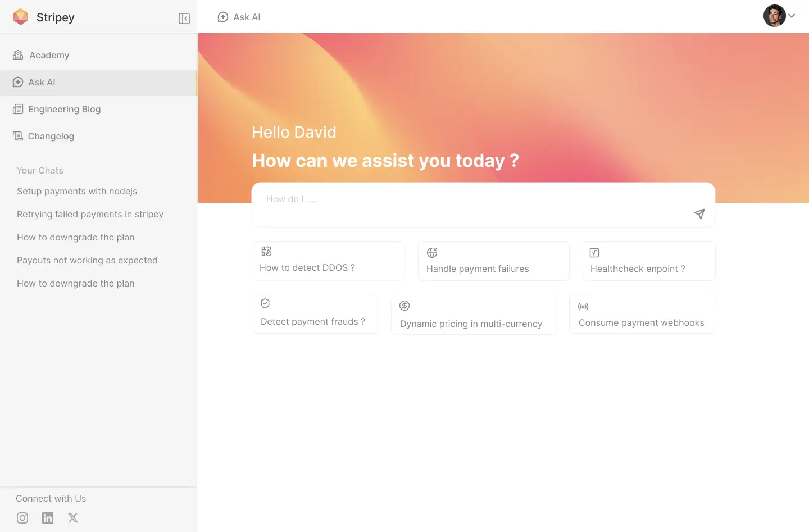The height and width of the screenshot is (532, 809).
Task: Click the Academy building icon
Action: [18, 55]
